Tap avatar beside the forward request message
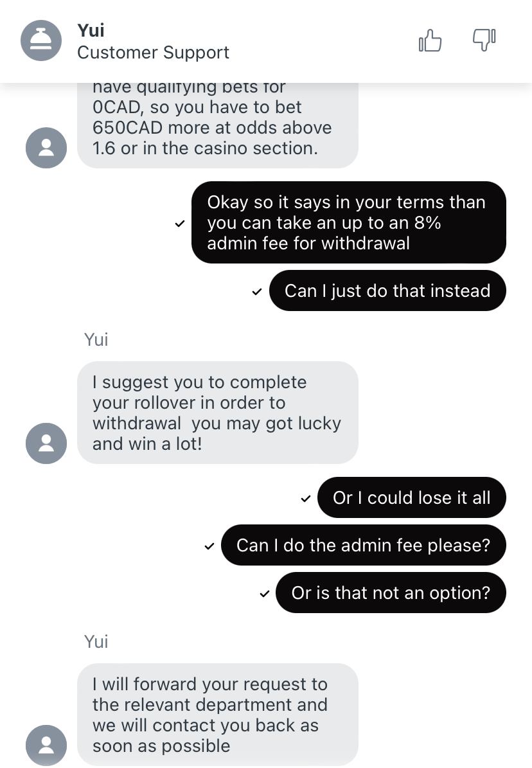This screenshot has height=768, width=532. pos(46,746)
